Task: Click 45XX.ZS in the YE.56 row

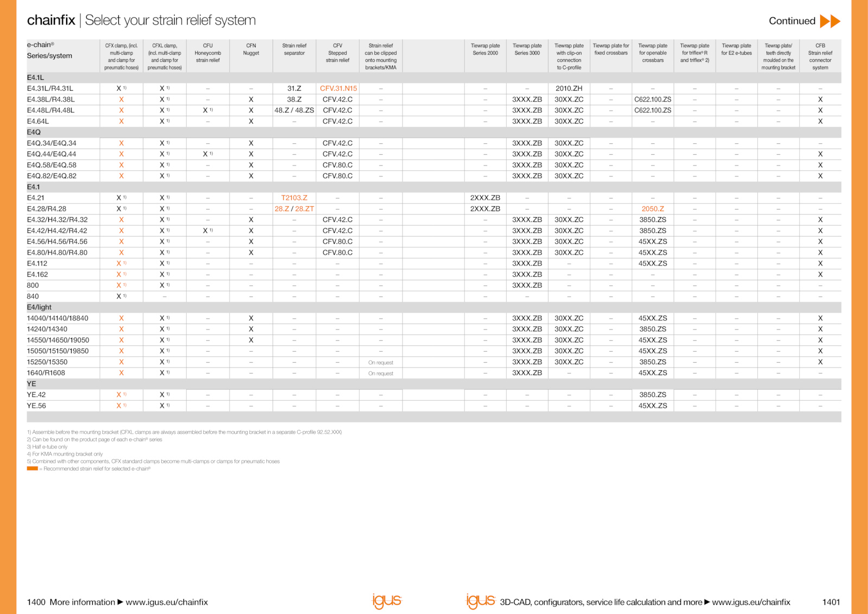Action: coord(653,406)
